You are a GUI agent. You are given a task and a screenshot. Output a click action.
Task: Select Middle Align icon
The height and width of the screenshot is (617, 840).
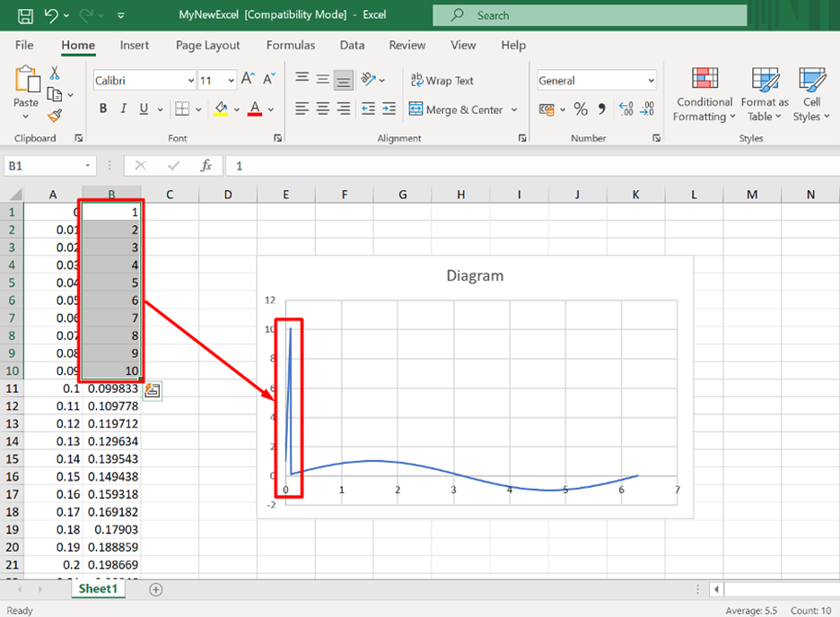click(x=322, y=79)
